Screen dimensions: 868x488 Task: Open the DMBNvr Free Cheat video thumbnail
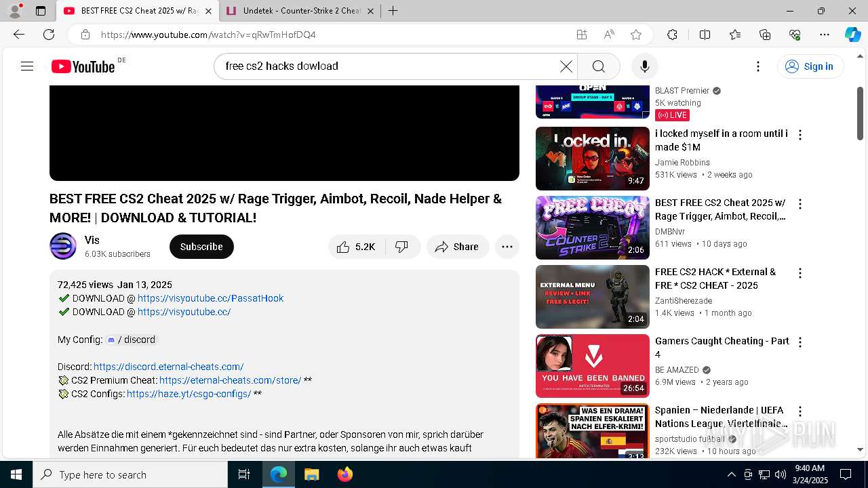(x=593, y=228)
